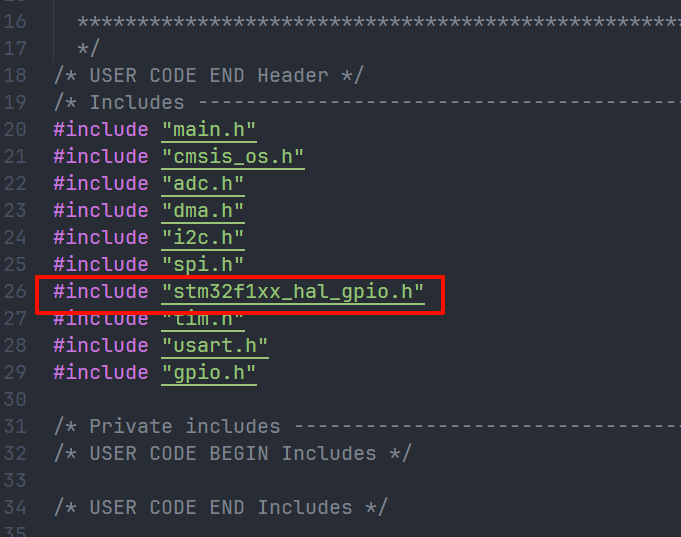This screenshot has height=537, width=681.
Task: Click the #include keyword before "usart.h"
Action: (100, 345)
